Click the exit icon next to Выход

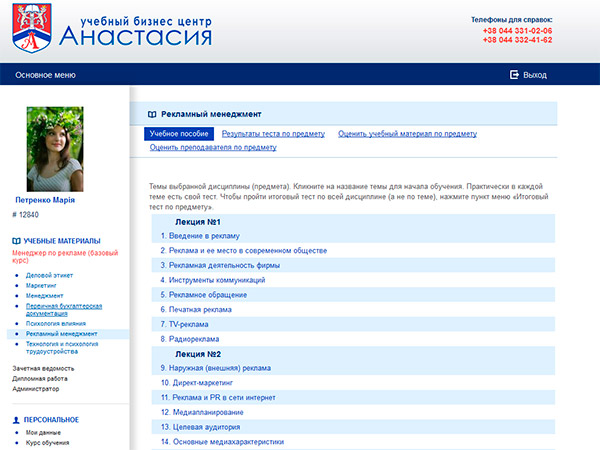[x=515, y=75]
